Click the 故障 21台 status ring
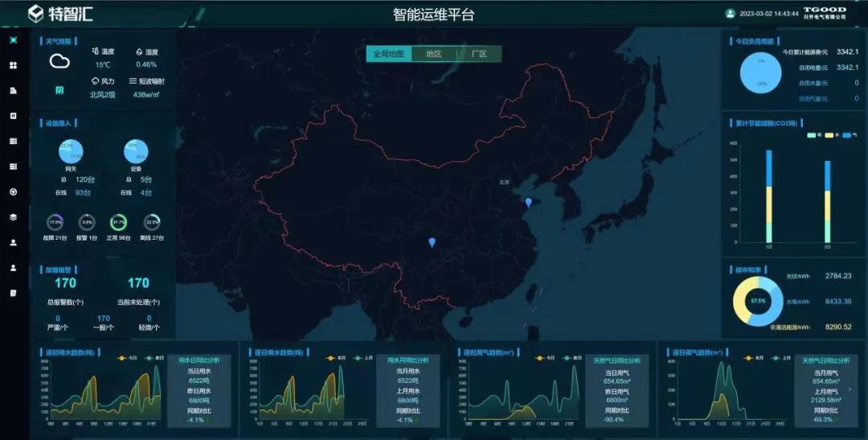Viewport: 868px width, 440px height. click(55, 222)
